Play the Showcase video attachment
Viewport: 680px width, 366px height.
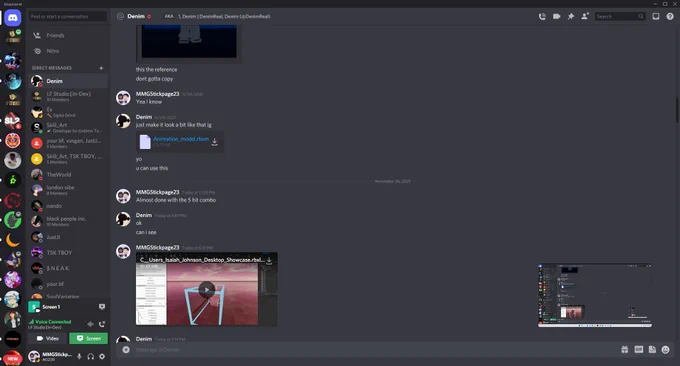point(206,289)
